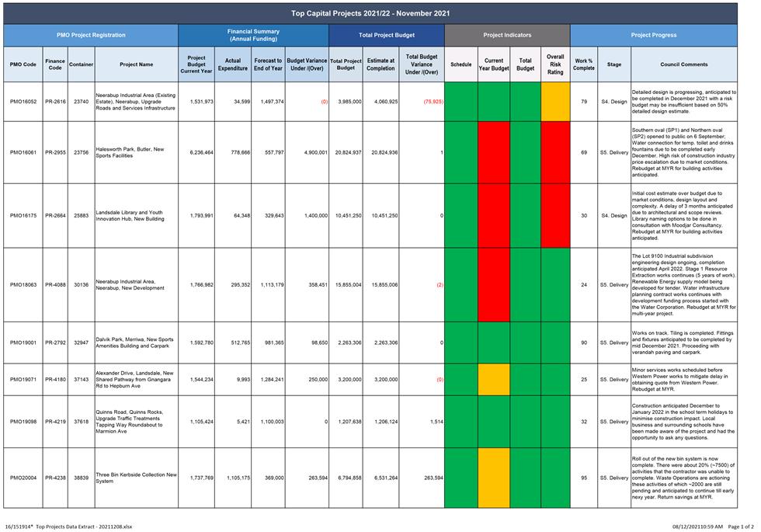Select the 'Actual Expenditure' column header
Viewport: 761px width, 532px height.
coord(233,64)
